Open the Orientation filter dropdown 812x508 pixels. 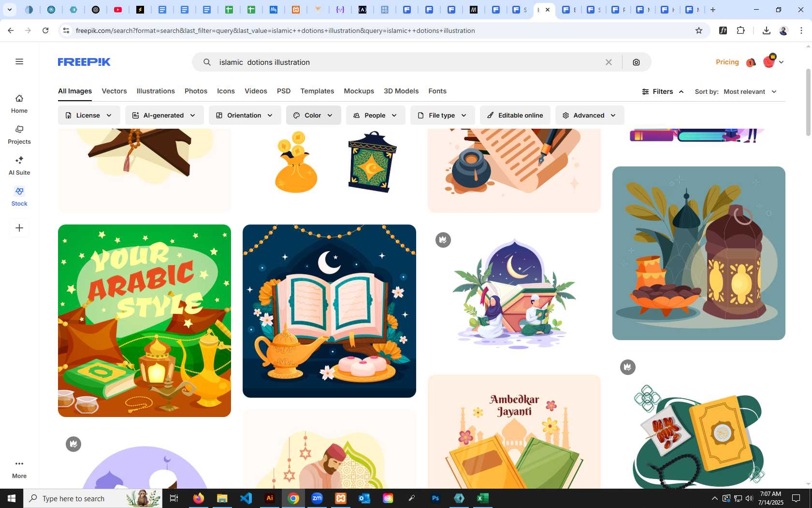click(x=245, y=115)
